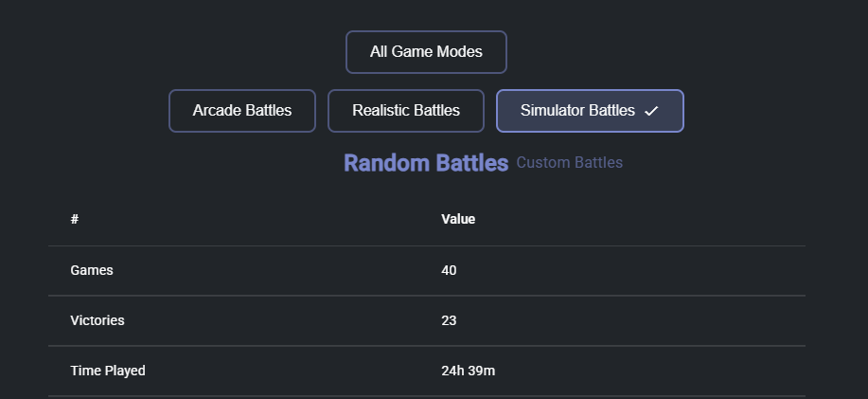Click the checkmark icon in Simulator Battles
Image resolution: width=868 pixels, height=399 pixels.
pos(651,111)
